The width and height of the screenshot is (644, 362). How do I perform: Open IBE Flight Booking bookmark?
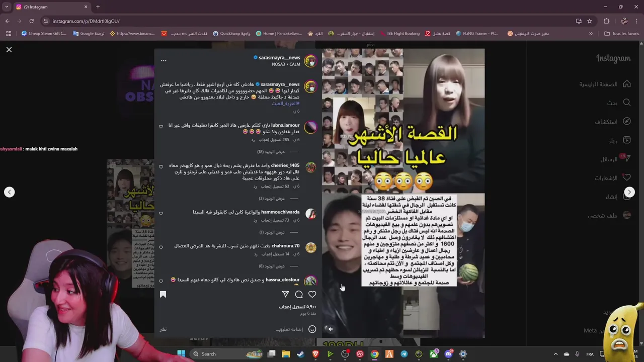(x=399, y=34)
